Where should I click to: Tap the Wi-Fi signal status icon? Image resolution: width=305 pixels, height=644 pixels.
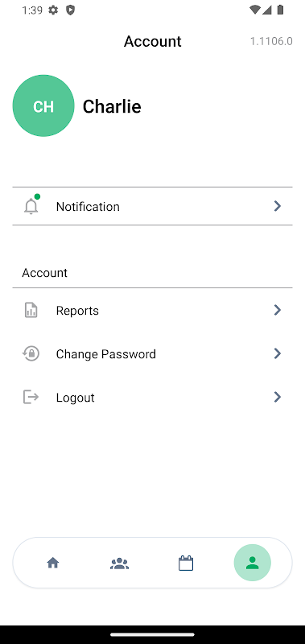point(255,10)
